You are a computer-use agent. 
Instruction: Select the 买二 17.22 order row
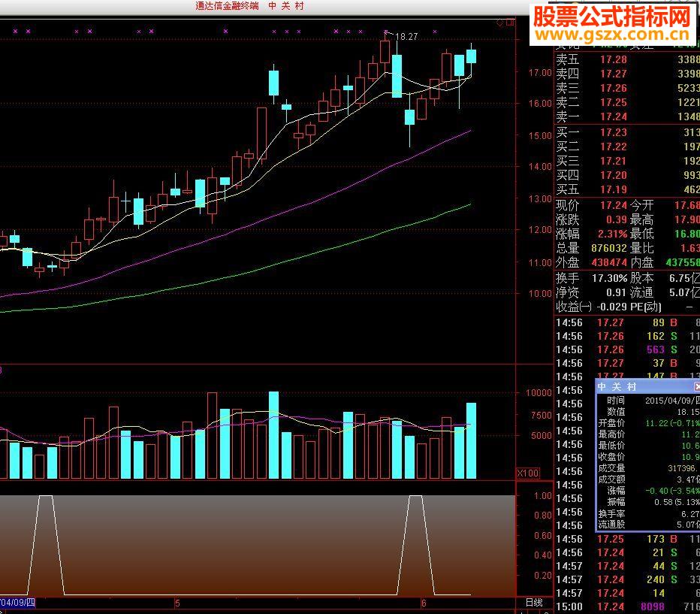coord(627,147)
